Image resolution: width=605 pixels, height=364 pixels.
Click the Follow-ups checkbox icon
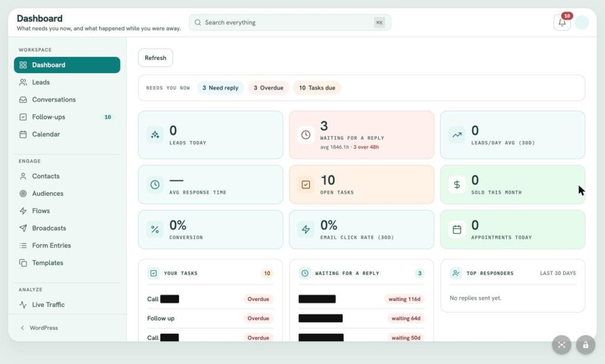23,117
